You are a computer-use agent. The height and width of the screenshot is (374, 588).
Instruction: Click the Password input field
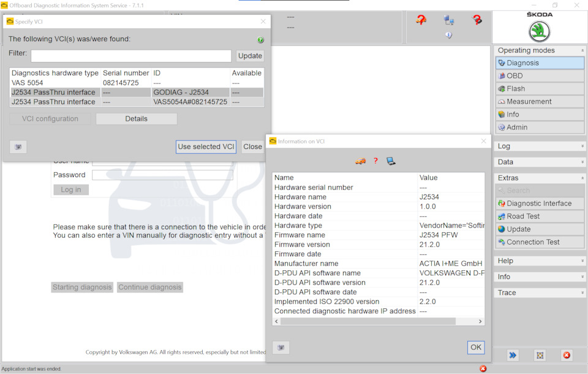pos(162,175)
